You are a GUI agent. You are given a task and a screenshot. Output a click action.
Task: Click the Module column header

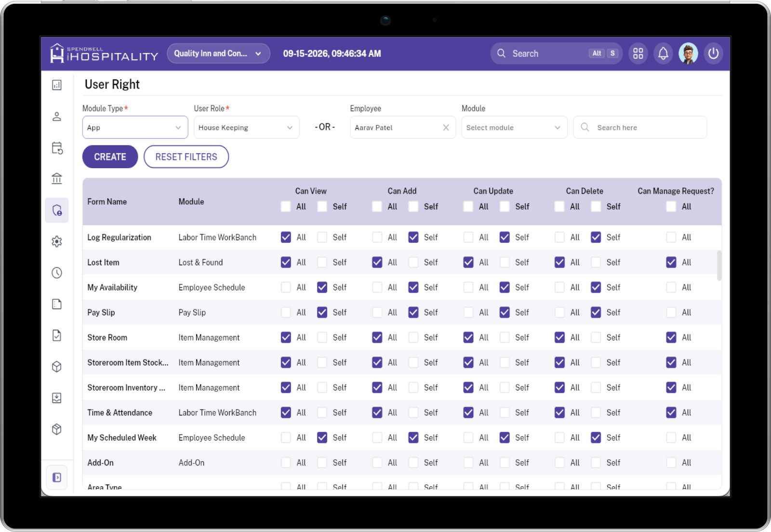tap(191, 202)
